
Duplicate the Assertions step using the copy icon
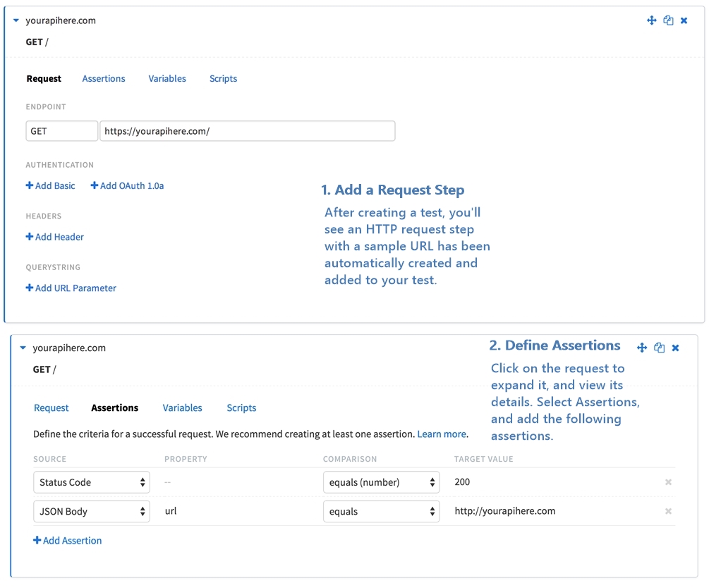659,348
